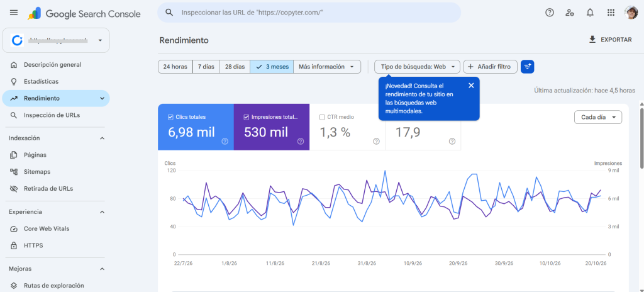Select the 28 días date range
This screenshot has width=644, height=292.
(x=235, y=67)
